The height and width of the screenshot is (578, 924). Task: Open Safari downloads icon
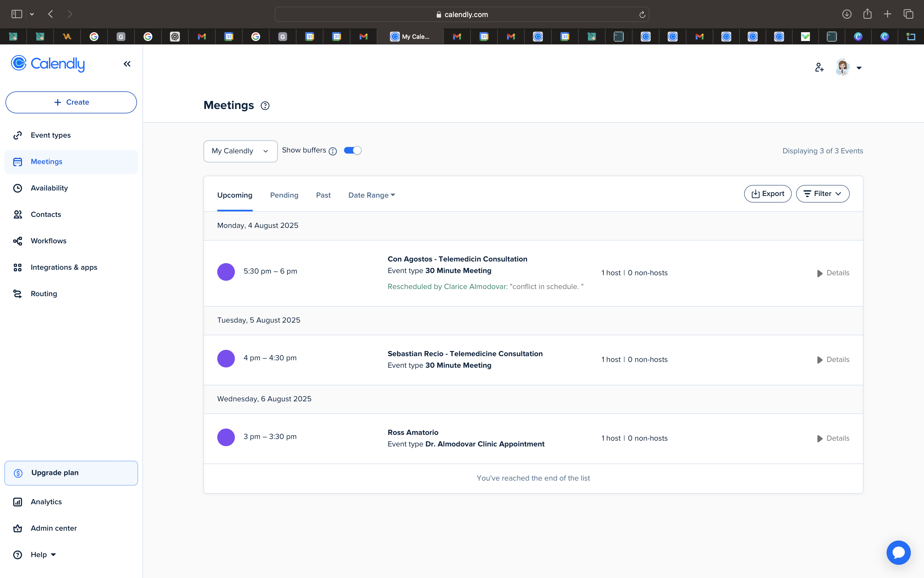(847, 14)
